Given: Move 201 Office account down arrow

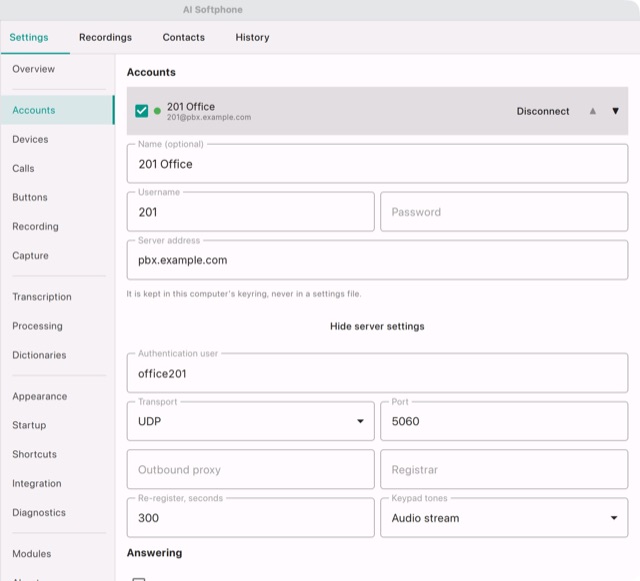Looking at the screenshot, I should [x=616, y=111].
